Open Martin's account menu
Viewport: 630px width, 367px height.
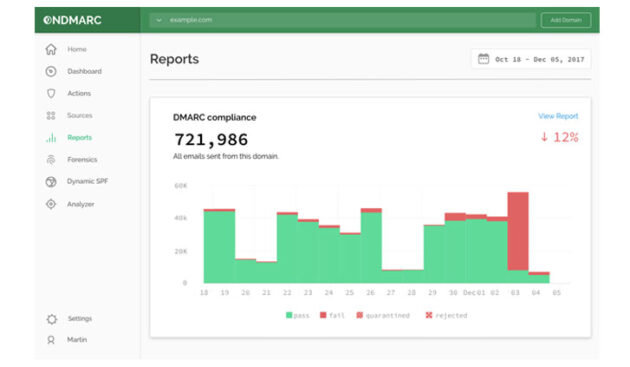[77, 340]
